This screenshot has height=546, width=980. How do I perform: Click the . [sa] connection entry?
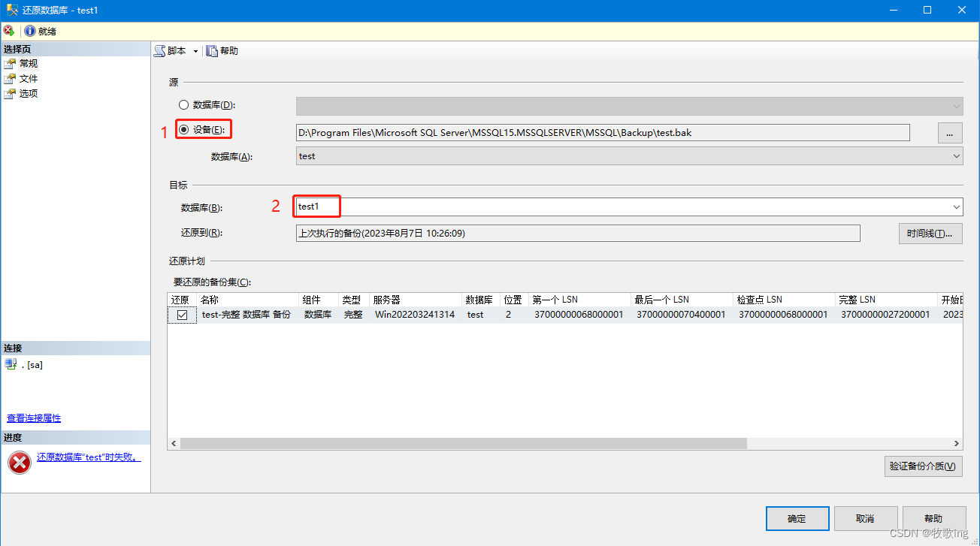pos(32,365)
